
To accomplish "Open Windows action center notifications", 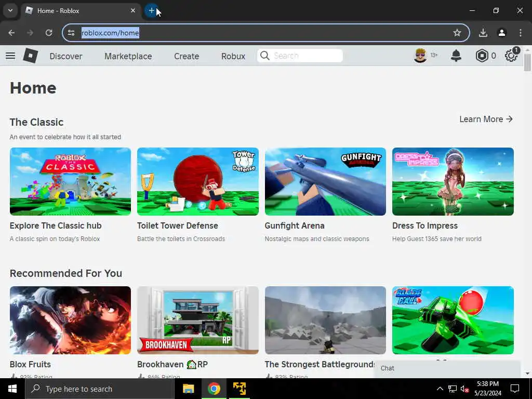I will pyautogui.click(x=515, y=389).
